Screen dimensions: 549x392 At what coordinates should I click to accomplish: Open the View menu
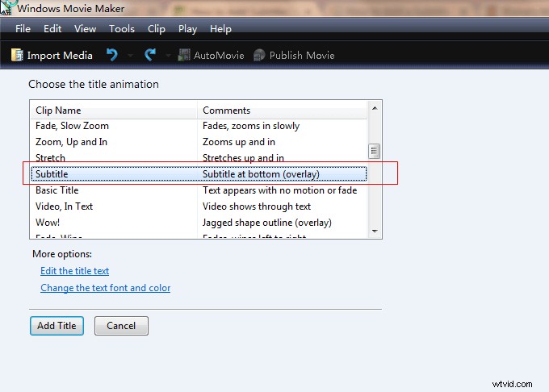click(85, 29)
